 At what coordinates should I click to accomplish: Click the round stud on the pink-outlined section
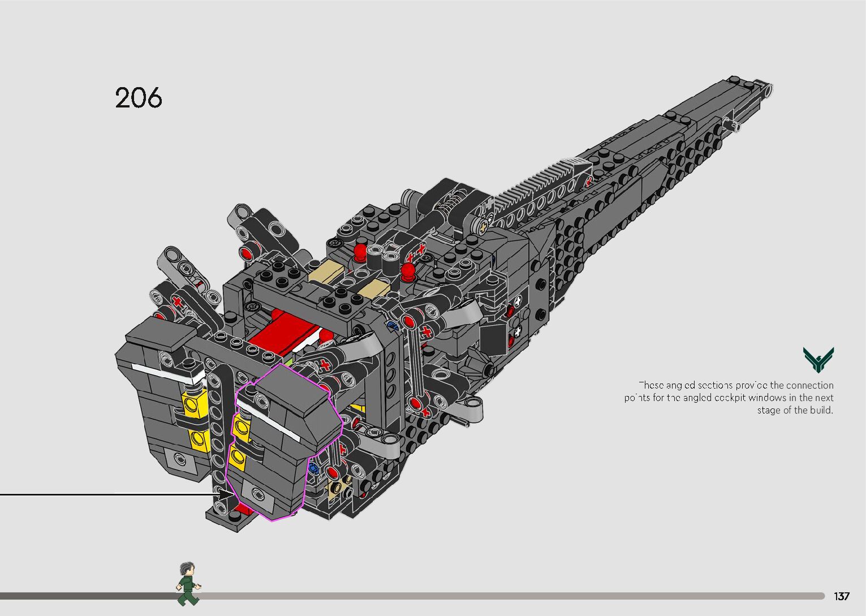point(258,493)
